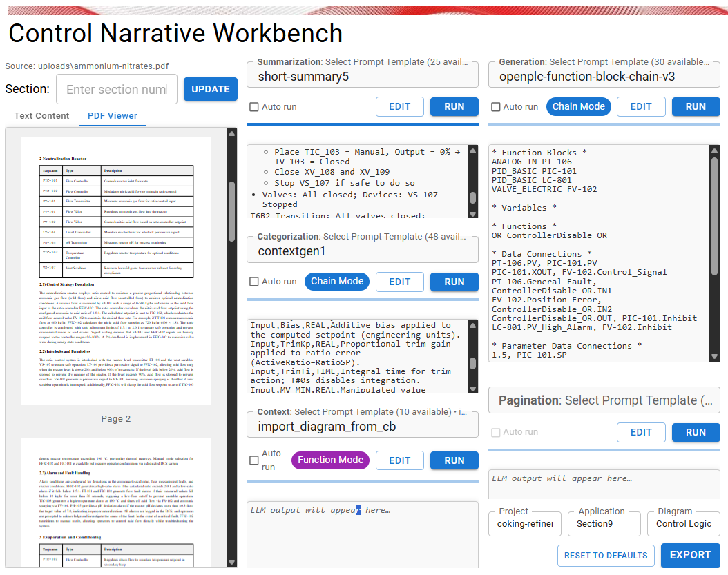Open the Summarization prompt template dropdown

pyautogui.click(x=362, y=76)
